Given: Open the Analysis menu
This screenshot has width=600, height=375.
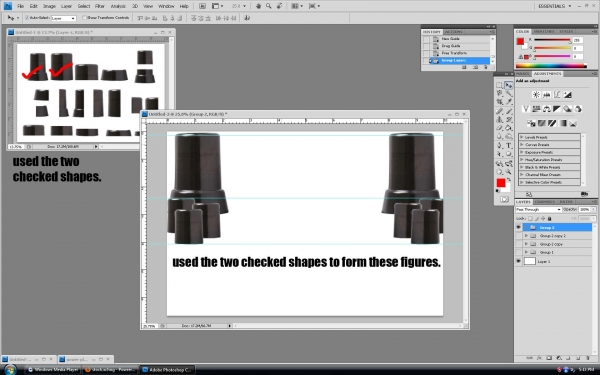Looking at the screenshot, I should (x=118, y=6).
